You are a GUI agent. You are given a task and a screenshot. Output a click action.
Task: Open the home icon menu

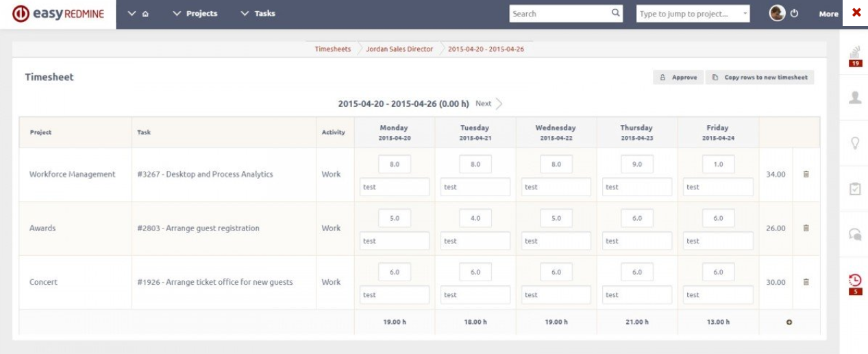pos(139,14)
